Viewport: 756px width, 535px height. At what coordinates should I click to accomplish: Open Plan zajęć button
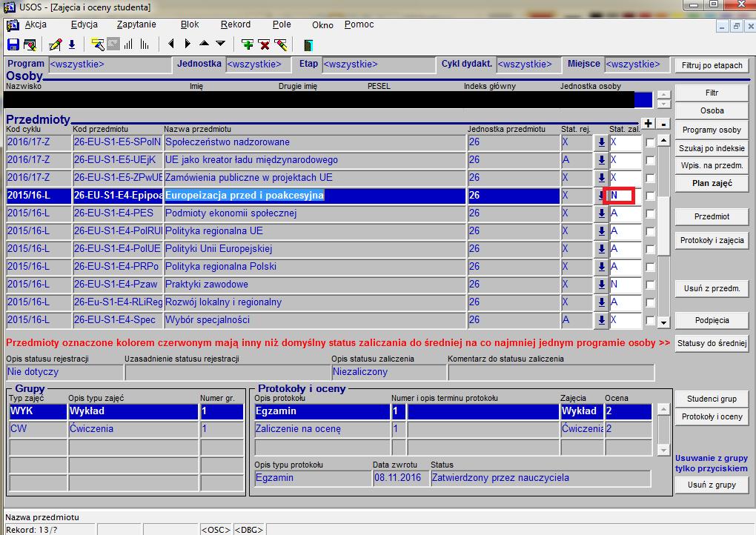(712, 183)
